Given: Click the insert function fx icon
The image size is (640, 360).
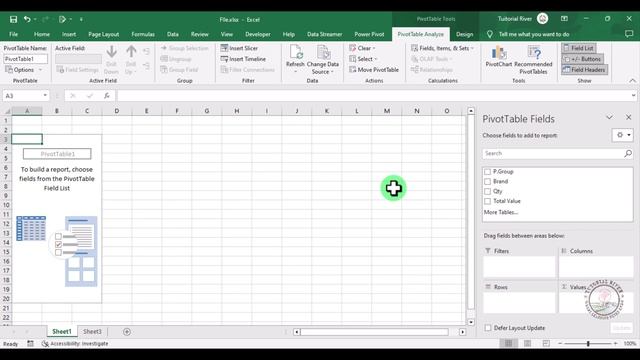Looking at the screenshot, I should 107,96.
